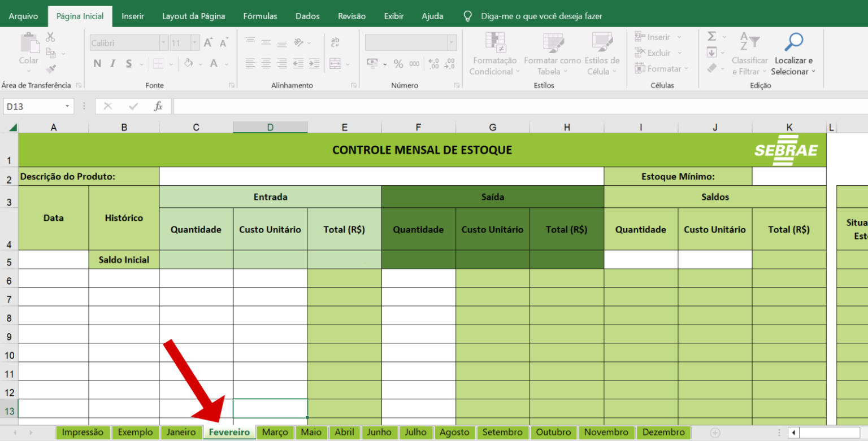Apply percent style from the Número group

coord(398,64)
